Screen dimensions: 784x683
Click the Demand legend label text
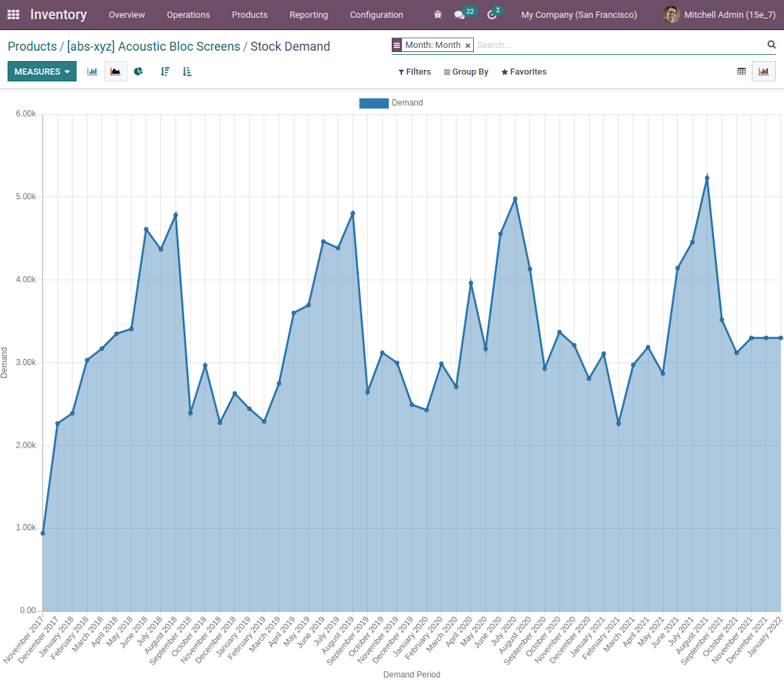coord(407,103)
